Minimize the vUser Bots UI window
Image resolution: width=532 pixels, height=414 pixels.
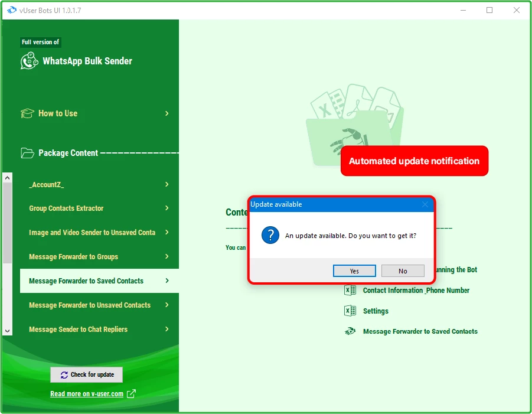(x=463, y=10)
